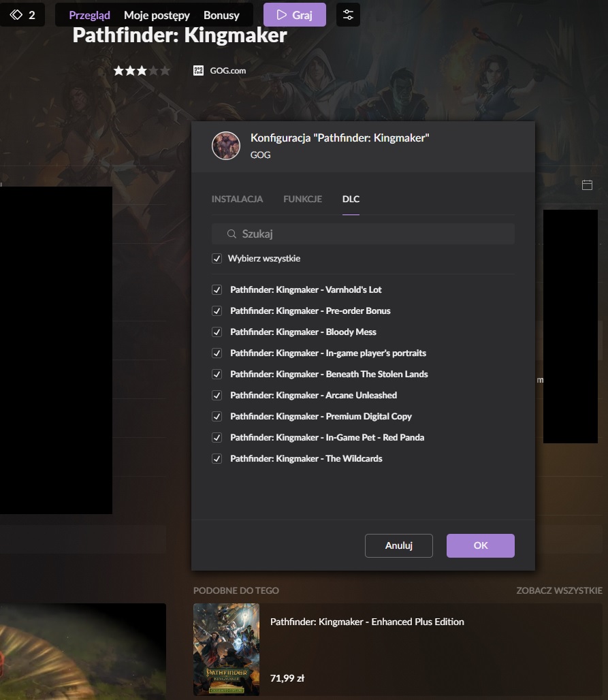This screenshot has width=608, height=700.
Task: Click the GOG.com platform label
Action: [227, 71]
